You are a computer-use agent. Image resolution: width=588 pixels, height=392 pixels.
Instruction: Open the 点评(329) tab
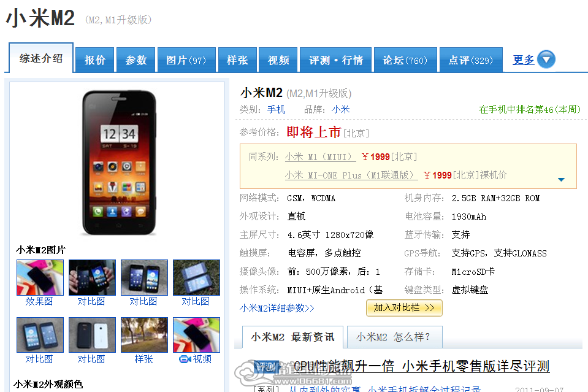point(471,60)
